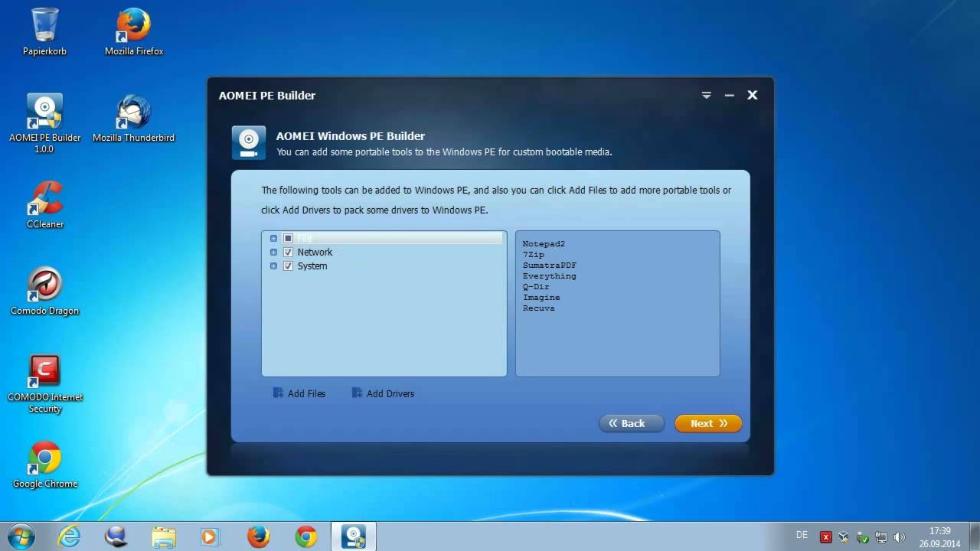980x551 pixels.
Task: Click Add Drivers below the tree
Action: coord(383,393)
